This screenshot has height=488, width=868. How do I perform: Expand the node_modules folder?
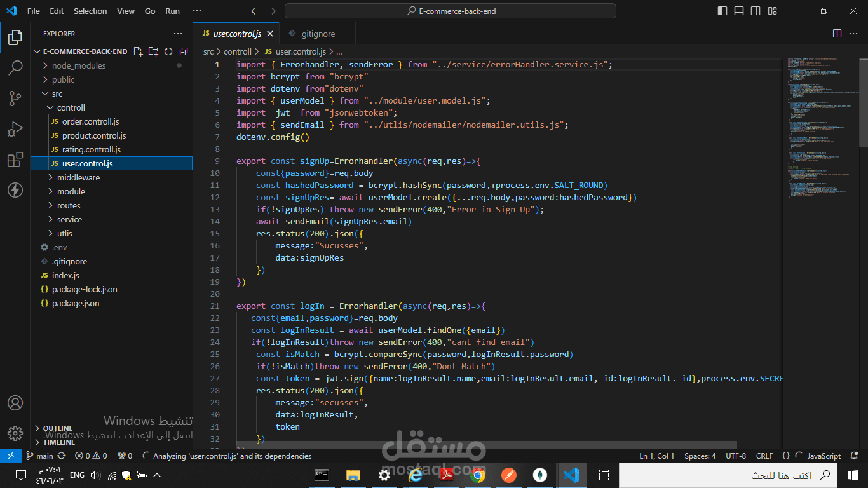[111, 65]
